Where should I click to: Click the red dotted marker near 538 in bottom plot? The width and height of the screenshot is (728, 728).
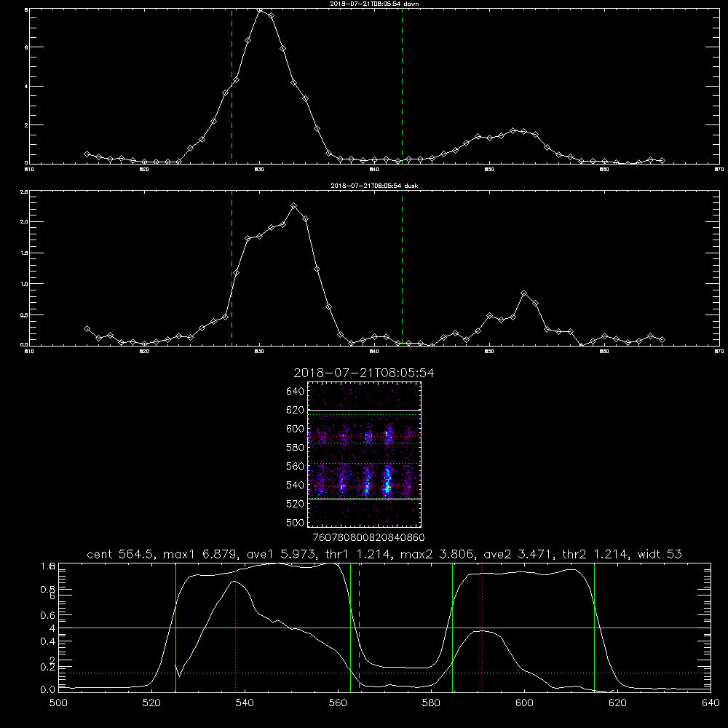[x=235, y=627]
